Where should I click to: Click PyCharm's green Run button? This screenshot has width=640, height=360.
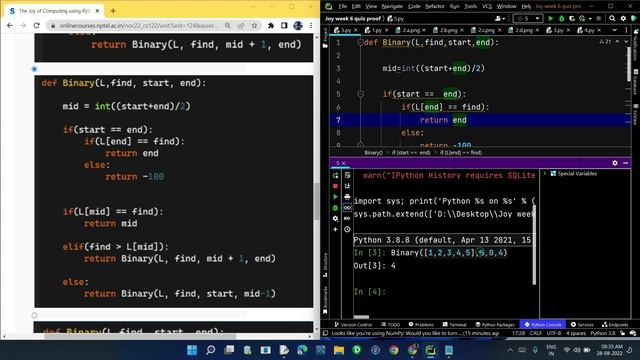pyautogui.click(x=551, y=18)
